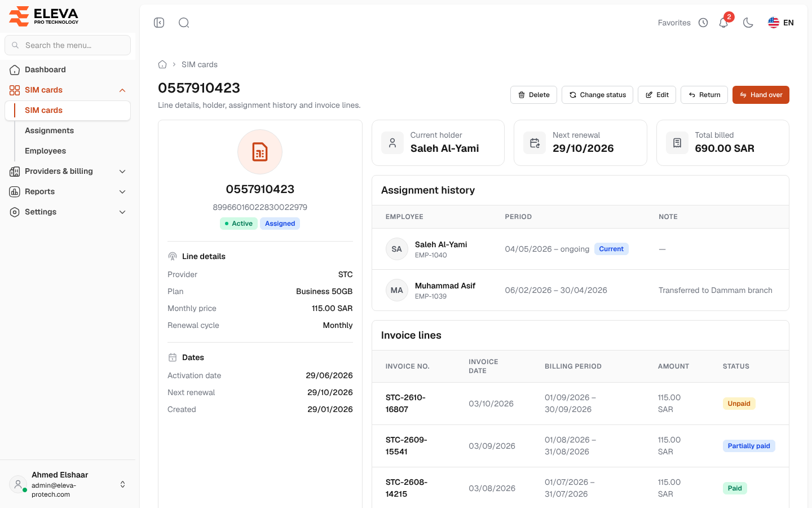Delete this SIM card
The image size is (812, 508).
pyautogui.click(x=533, y=95)
